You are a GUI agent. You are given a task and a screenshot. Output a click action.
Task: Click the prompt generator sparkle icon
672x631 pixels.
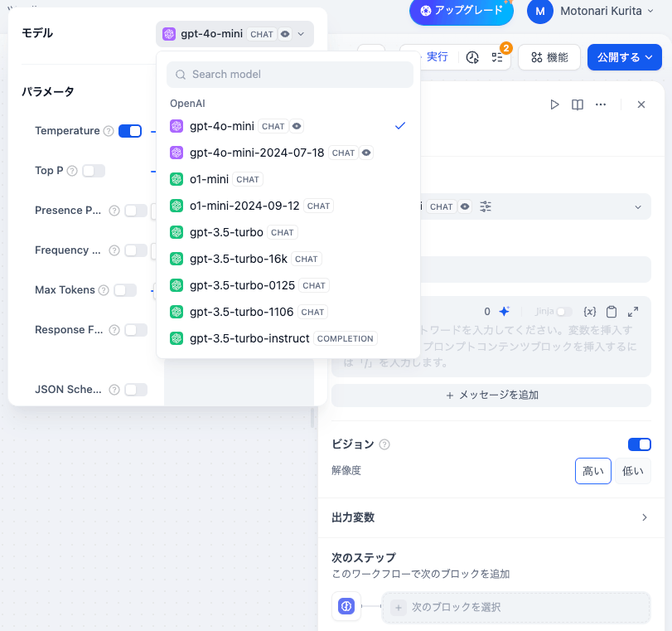point(505,312)
